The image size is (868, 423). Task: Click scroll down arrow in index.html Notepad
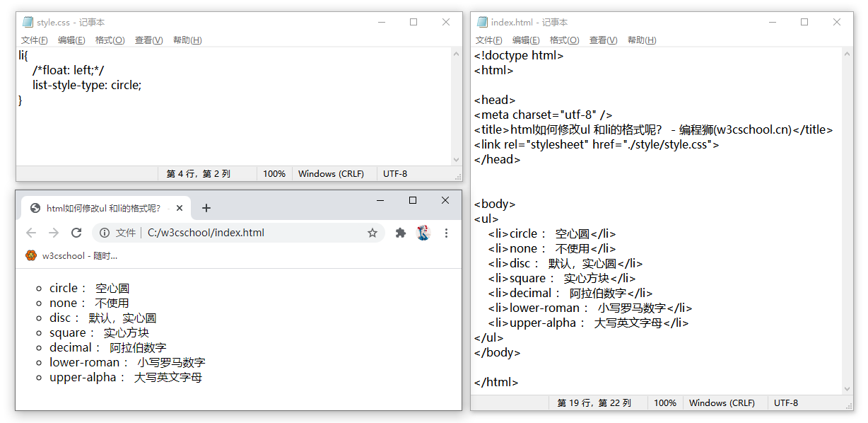tap(848, 388)
